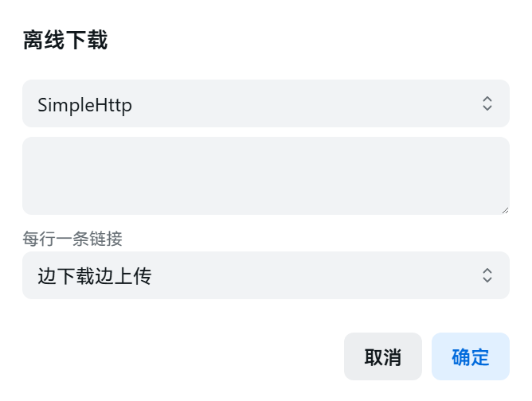The image size is (532, 401).
Task: Open the SimpleHttp download tool dropdown
Action: [265, 103]
